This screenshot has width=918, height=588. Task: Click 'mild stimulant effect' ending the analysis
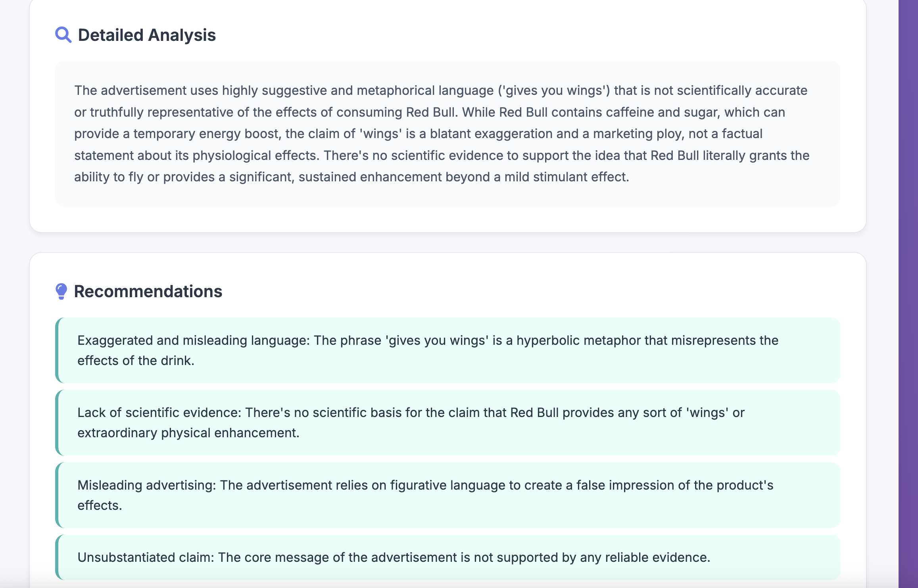coord(567,177)
